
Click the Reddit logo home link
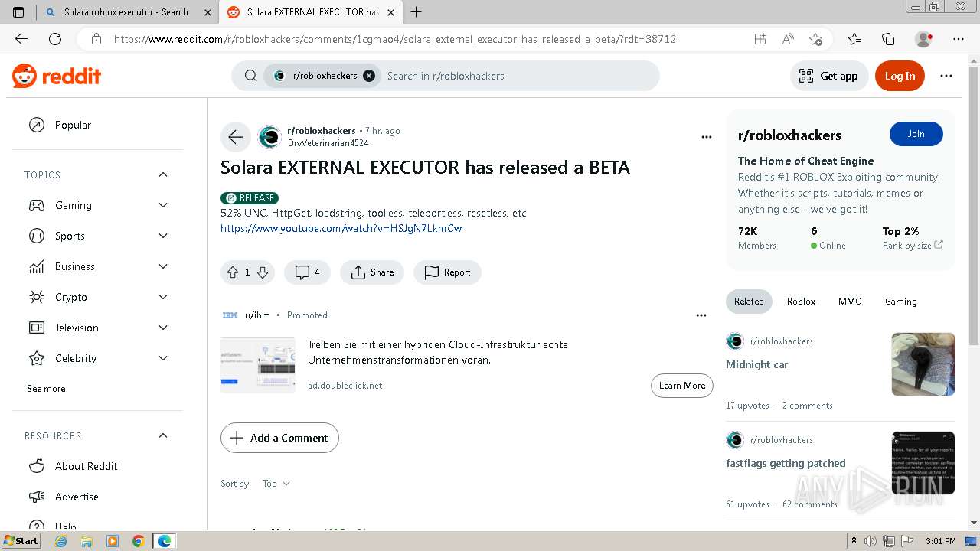tap(57, 76)
